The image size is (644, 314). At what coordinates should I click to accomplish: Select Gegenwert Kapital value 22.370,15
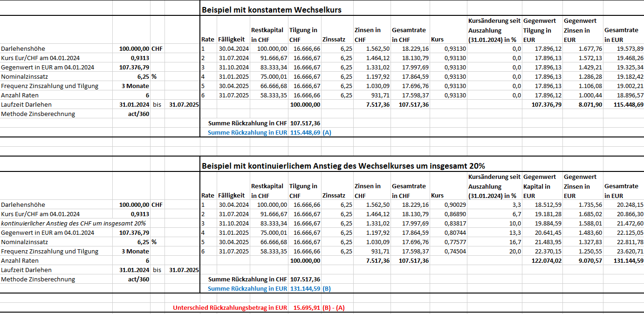(x=548, y=251)
